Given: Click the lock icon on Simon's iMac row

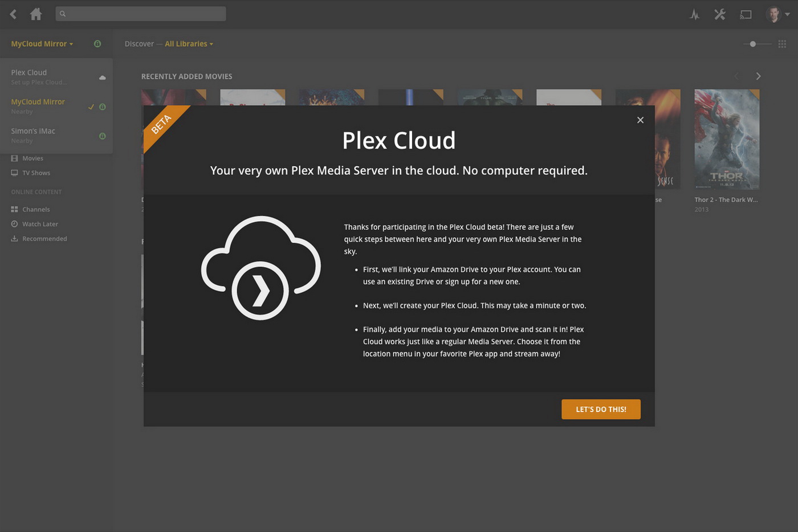Looking at the screenshot, I should coord(103,136).
